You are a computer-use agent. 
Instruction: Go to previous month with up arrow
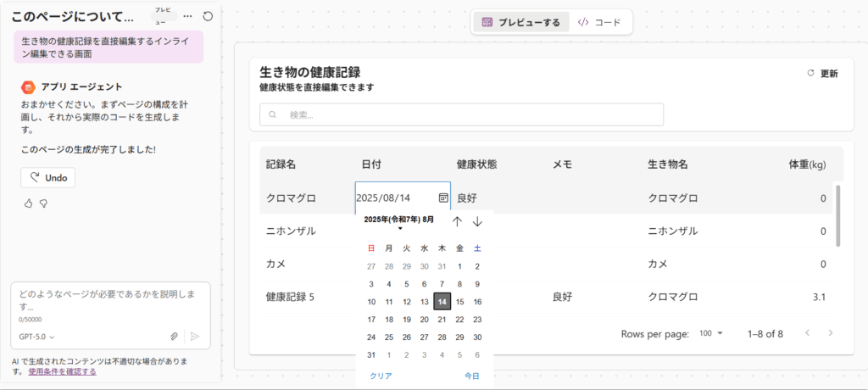coord(457,221)
